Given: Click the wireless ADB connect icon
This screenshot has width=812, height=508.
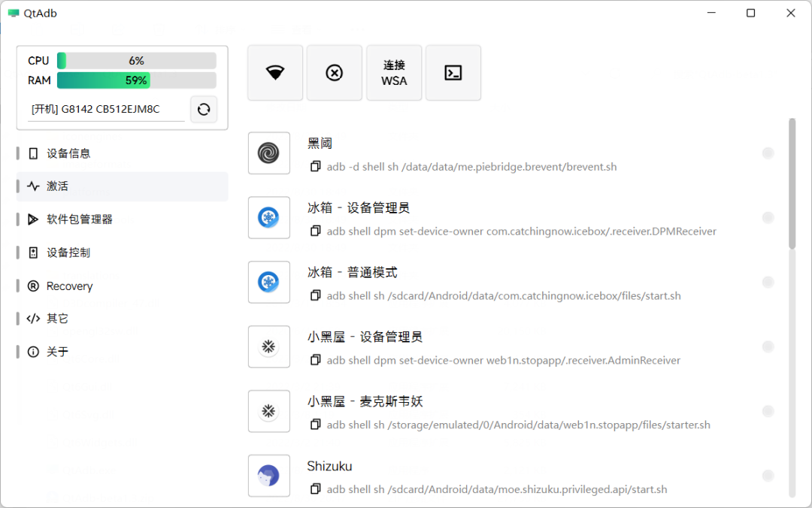Looking at the screenshot, I should point(275,72).
